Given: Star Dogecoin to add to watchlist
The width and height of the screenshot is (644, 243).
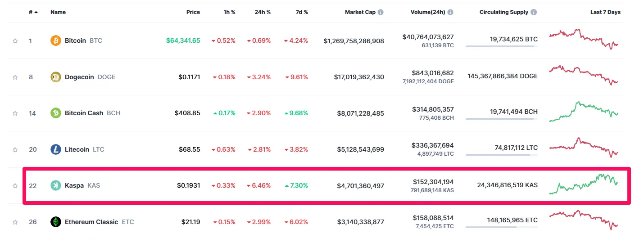Looking at the screenshot, I should tap(15, 77).
